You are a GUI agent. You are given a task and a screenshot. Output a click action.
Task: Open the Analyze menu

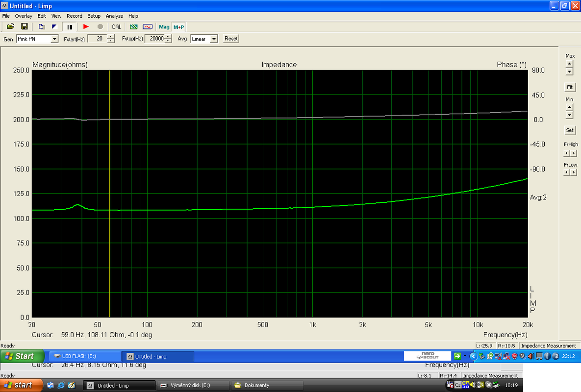[115, 16]
